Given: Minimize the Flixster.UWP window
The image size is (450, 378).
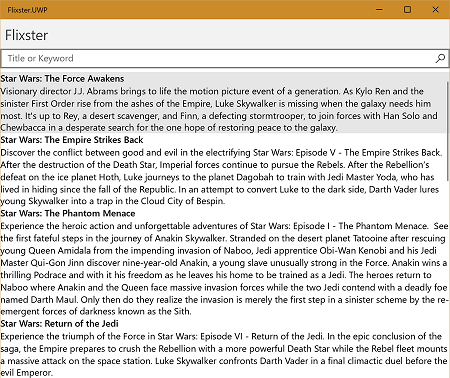Looking at the screenshot, I should coord(379,10).
